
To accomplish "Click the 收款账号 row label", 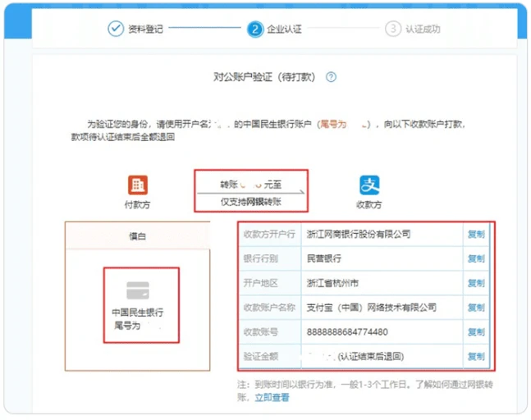I will 261,332.
